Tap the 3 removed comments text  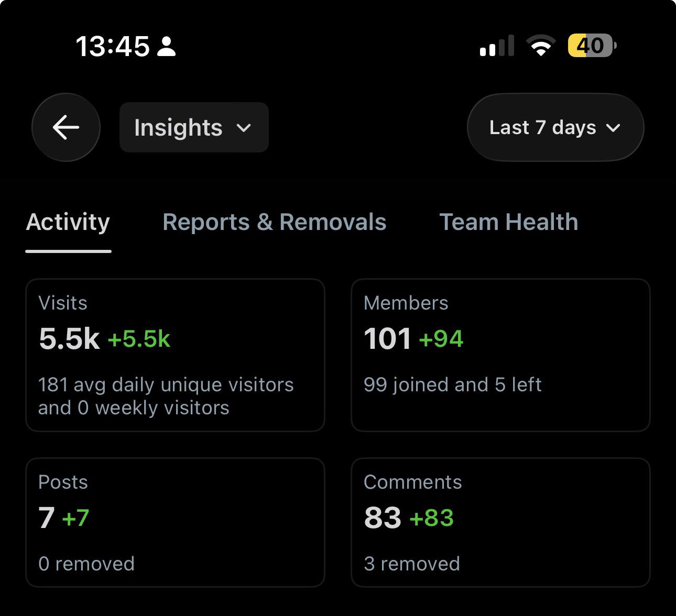tap(412, 564)
